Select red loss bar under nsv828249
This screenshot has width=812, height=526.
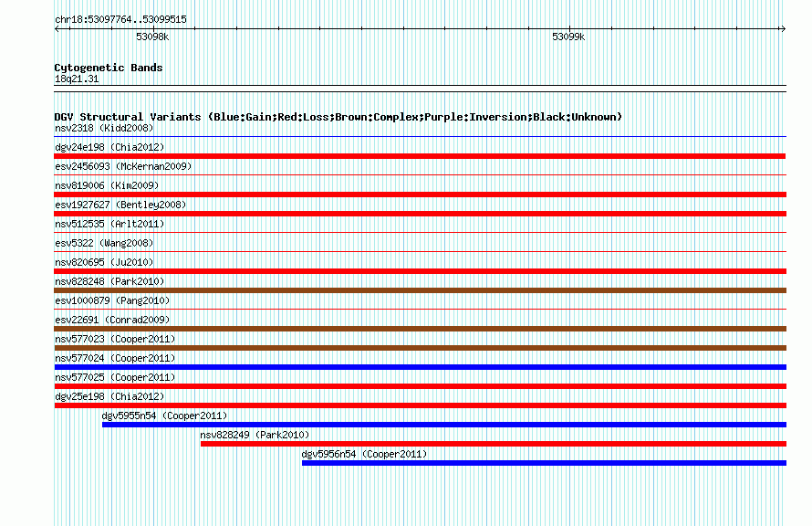[x=494, y=444]
